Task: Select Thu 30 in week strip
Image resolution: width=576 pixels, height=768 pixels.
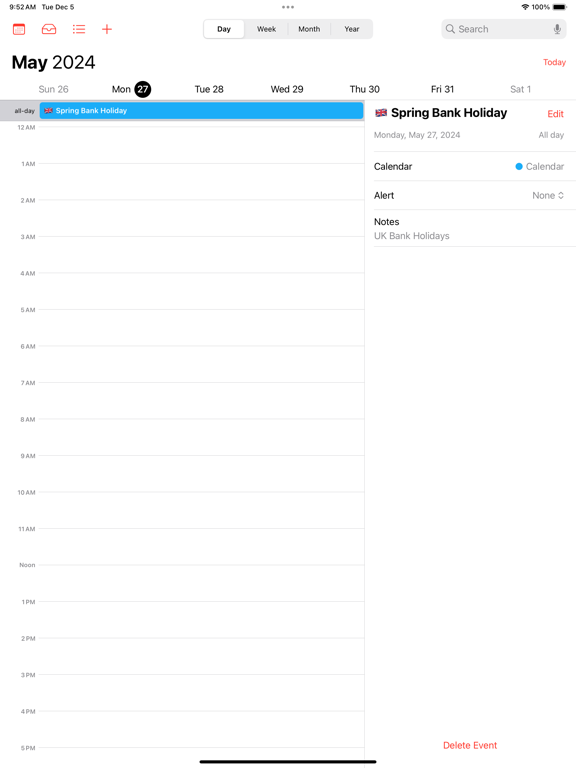Action: [364, 89]
